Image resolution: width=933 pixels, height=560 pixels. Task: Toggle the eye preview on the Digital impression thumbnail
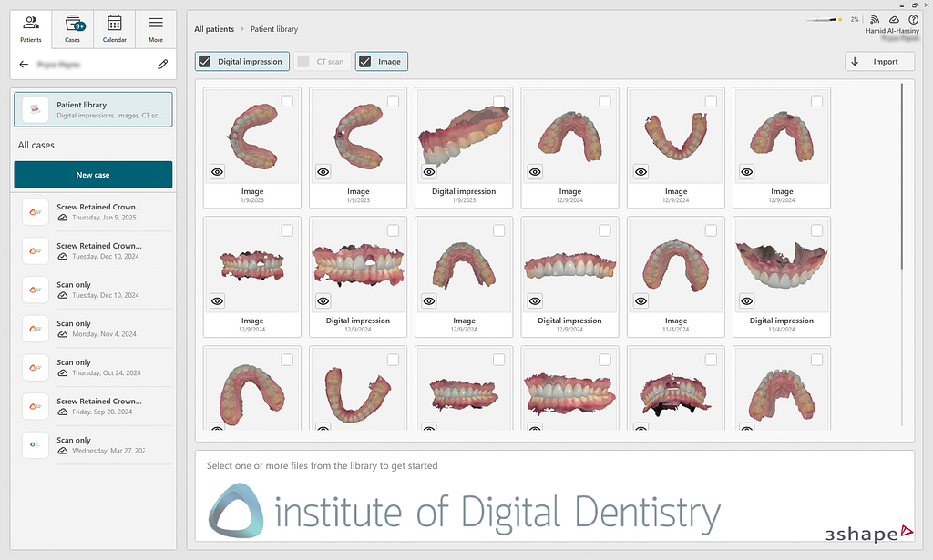(x=428, y=172)
